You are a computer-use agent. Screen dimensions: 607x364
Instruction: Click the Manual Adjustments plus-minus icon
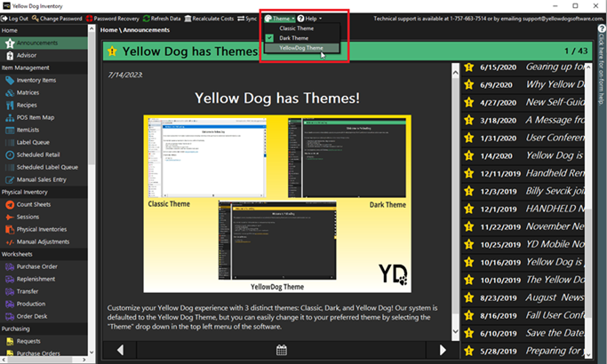pos(10,241)
